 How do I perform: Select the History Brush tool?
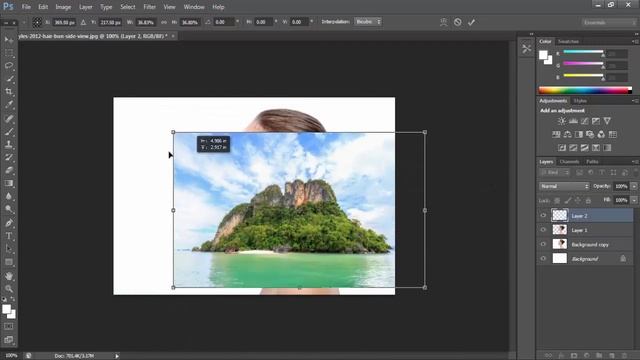(x=9, y=158)
